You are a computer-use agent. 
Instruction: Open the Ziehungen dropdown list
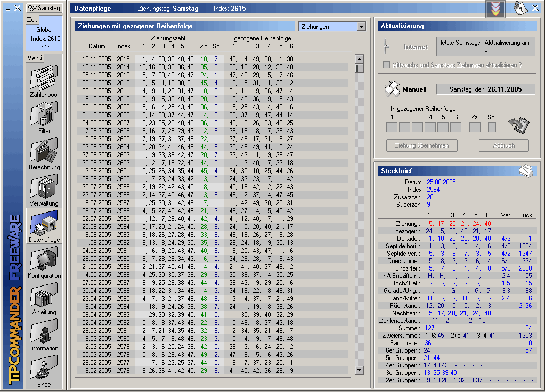tap(361, 27)
